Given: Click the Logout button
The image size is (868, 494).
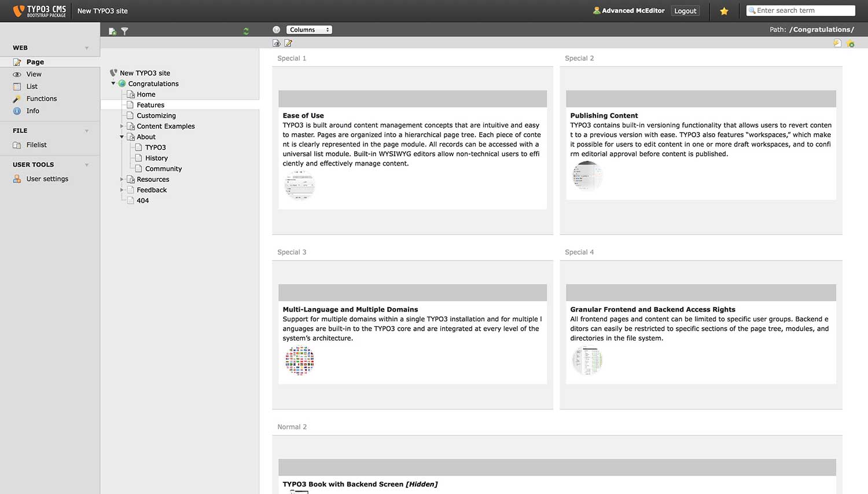Looking at the screenshot, I should (685, 11).
